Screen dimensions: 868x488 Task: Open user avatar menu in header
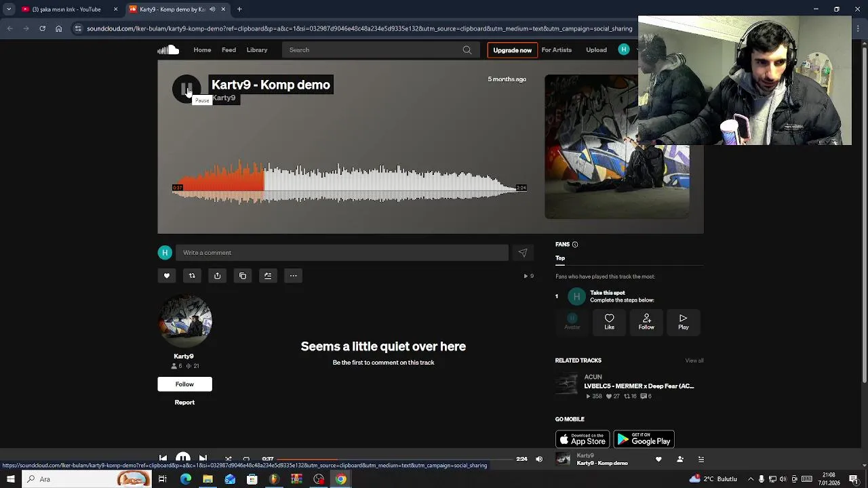[624, 49]
